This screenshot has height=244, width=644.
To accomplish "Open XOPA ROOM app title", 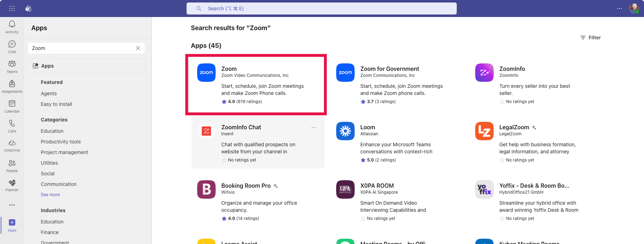I will pos(377,186).
